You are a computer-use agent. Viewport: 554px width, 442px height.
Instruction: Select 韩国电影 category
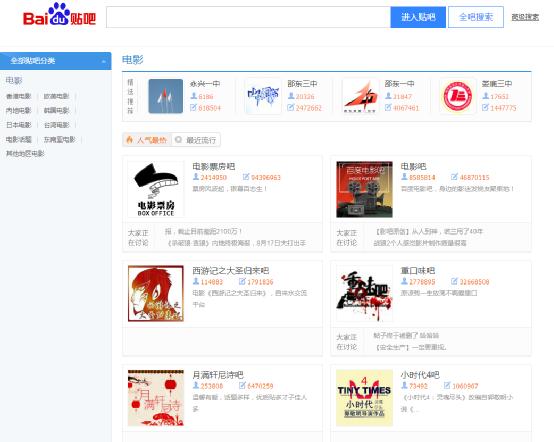56,111
